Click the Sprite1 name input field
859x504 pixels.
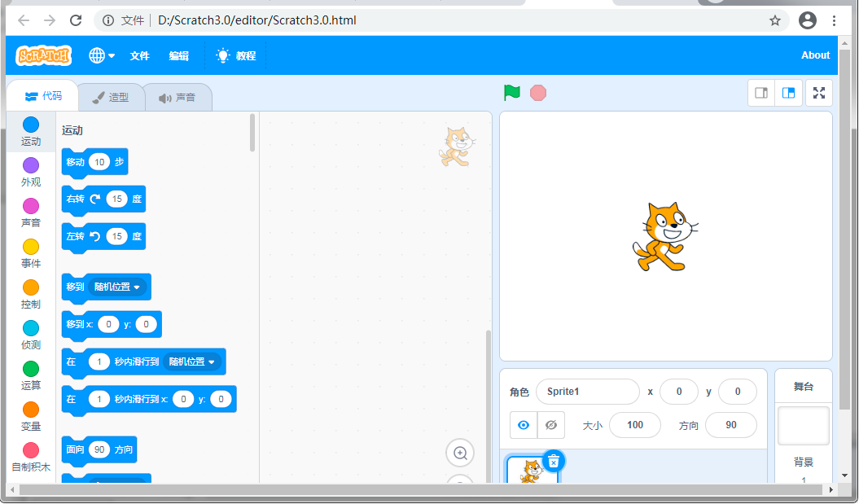(x=588, y=392)
